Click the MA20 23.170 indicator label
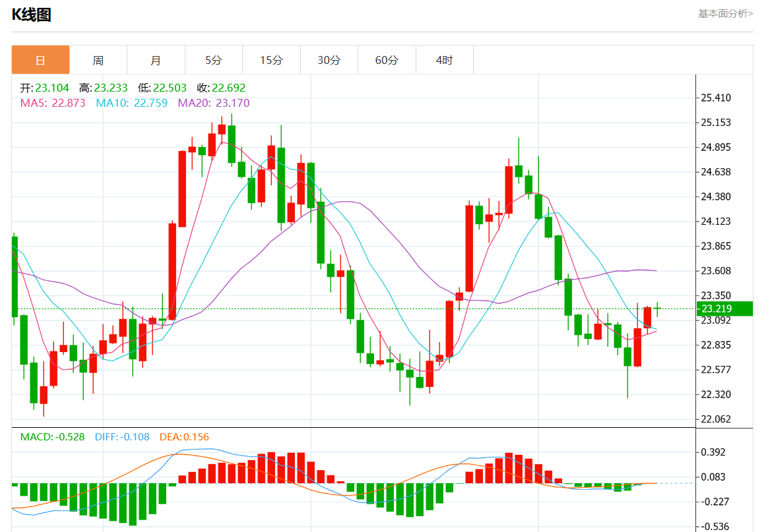Screen dimensions: 770x532 coord(214,103)
